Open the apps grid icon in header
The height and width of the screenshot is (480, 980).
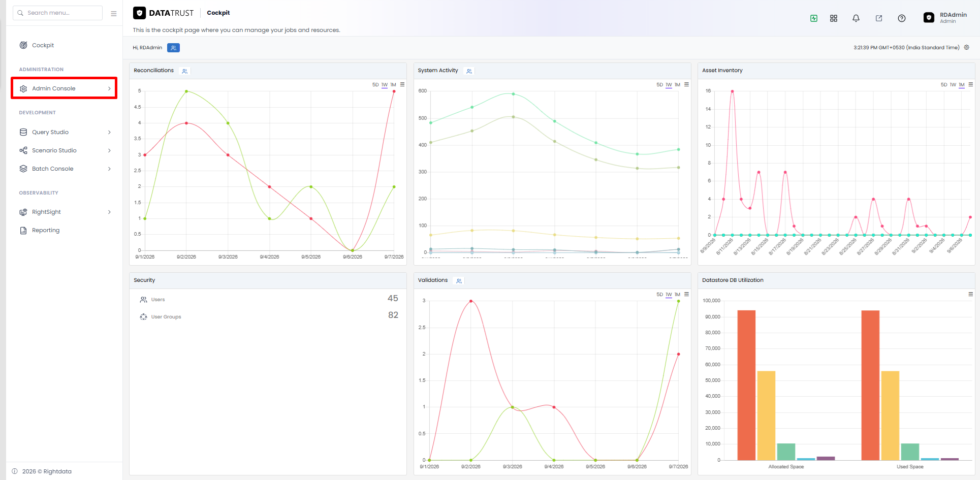pos(834,18)
